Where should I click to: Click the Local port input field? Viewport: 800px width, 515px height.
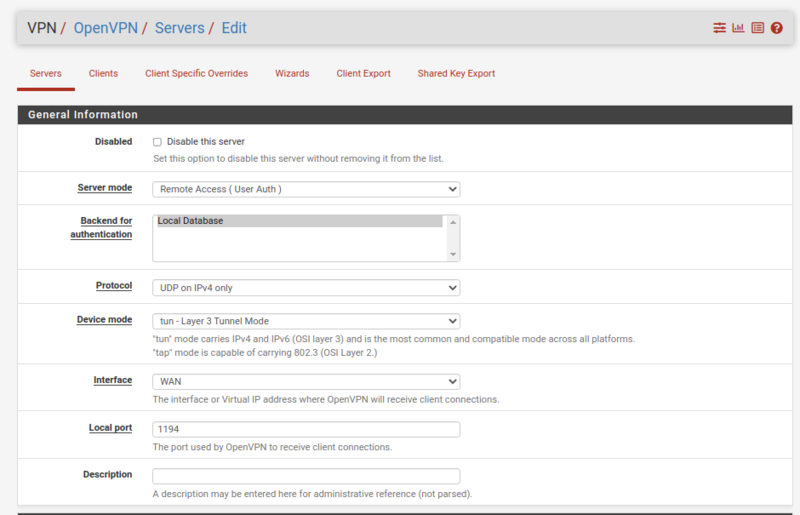coord(305,429)
